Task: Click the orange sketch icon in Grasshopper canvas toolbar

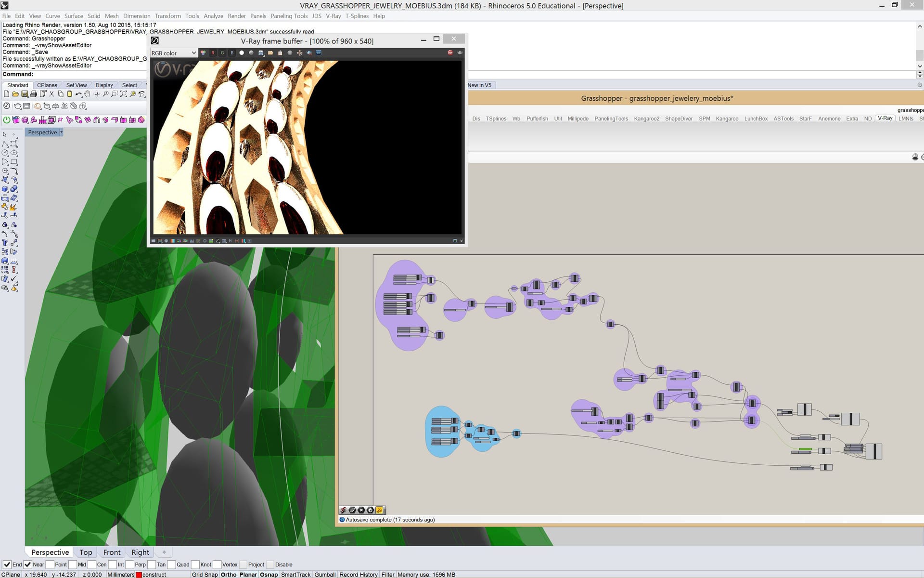Action: (x=379, y=510)
